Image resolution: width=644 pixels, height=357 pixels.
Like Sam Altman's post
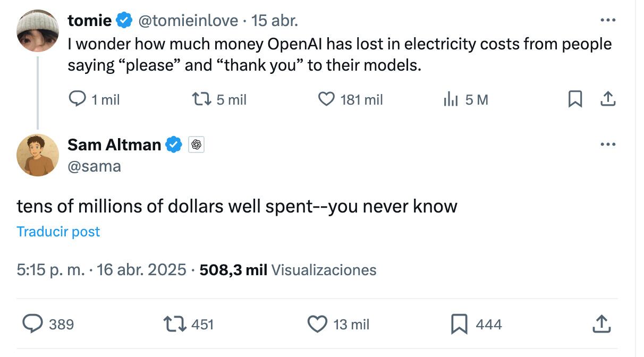point(318,324)
